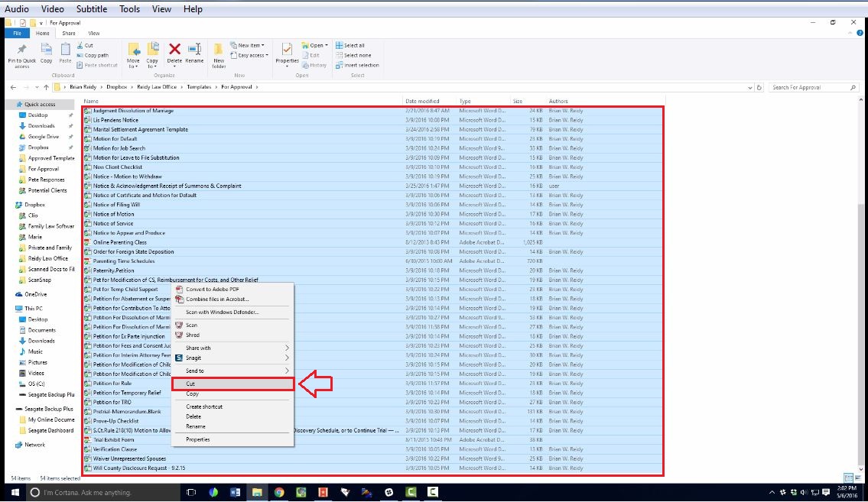Click Invert selection in the ribbon
The image size is (868, 502).
coord(357,65)
